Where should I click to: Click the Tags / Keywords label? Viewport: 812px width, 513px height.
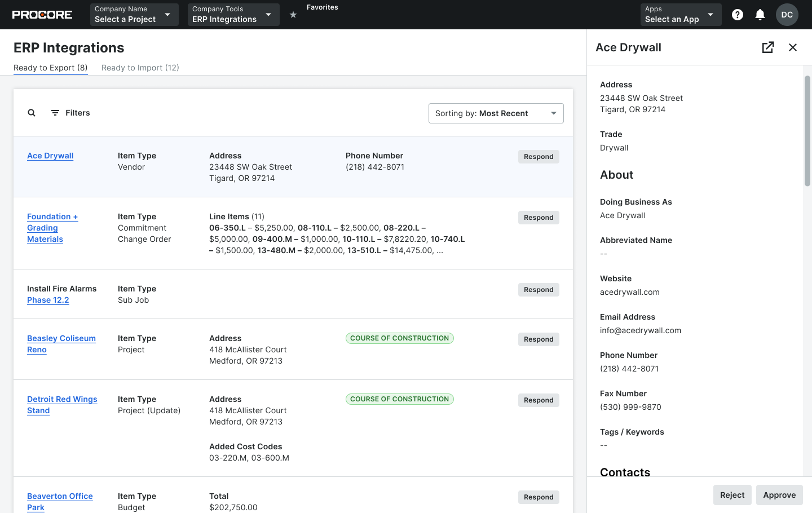pos(632,432)
